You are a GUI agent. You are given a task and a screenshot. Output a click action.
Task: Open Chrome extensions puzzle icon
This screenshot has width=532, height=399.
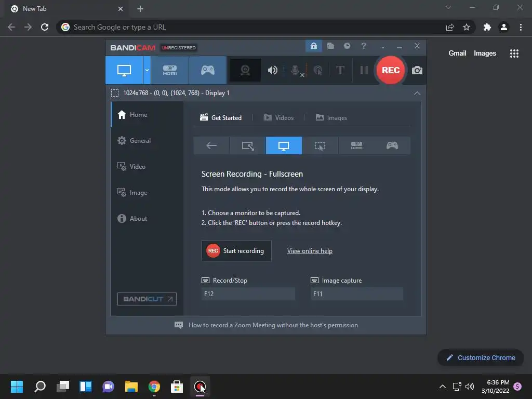coord(487,27)
